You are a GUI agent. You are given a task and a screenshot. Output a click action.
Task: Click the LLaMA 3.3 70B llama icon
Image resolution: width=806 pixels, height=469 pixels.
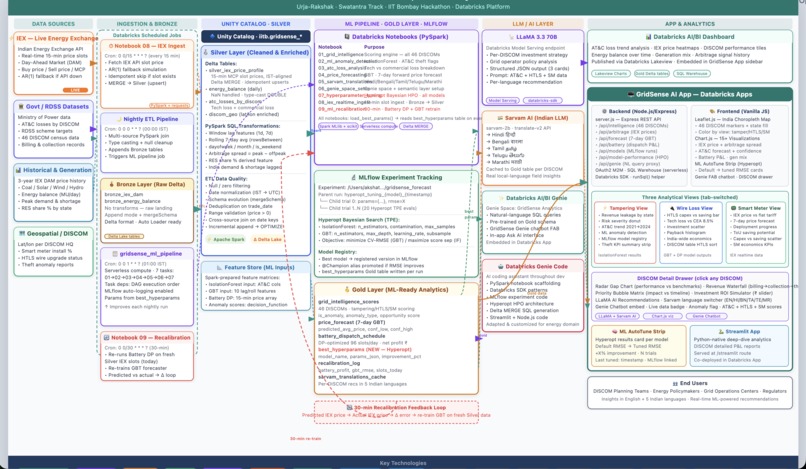pos(511,37)
